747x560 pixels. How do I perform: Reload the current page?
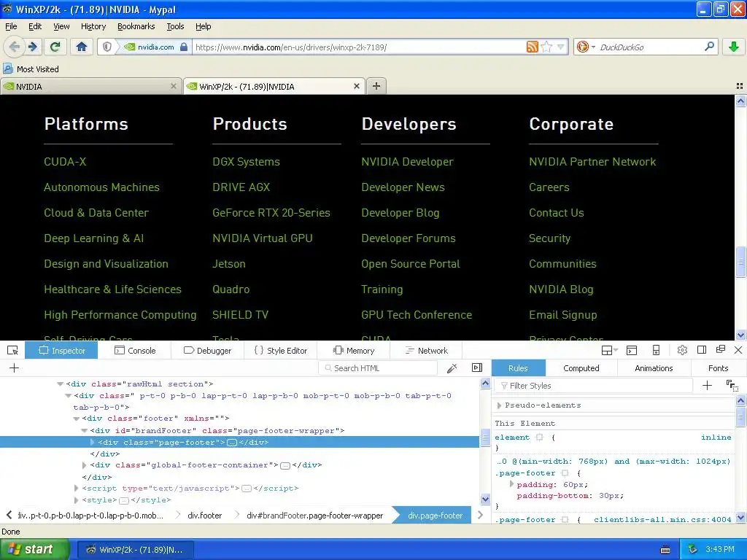click(x=55, y=47)
